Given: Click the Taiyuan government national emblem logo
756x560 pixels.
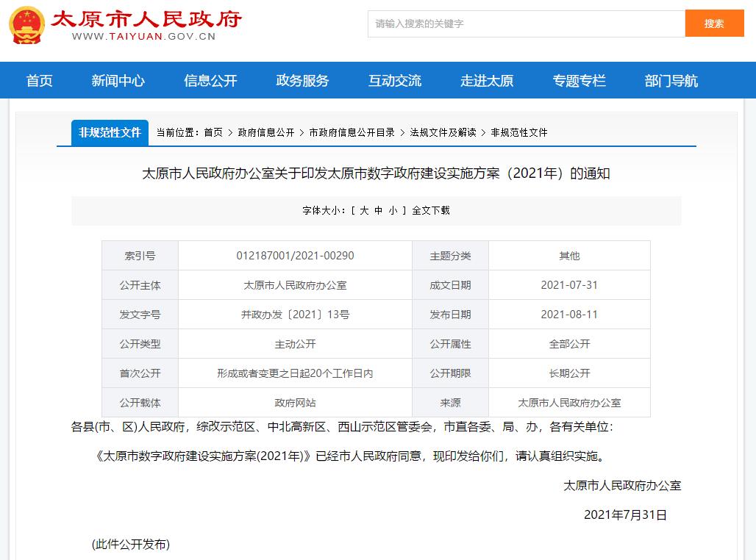Looking at the screenshot, I should tap(26, 24).
